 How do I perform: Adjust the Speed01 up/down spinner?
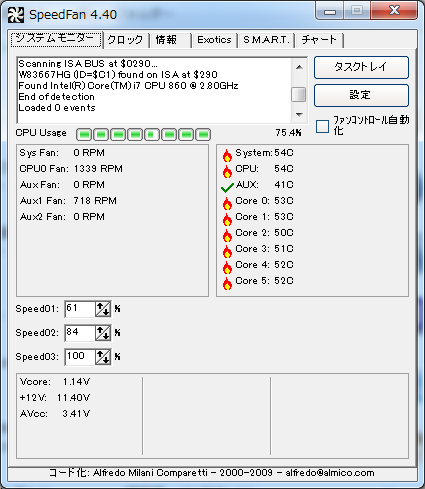pyautogui.click(x=103, y=309)
